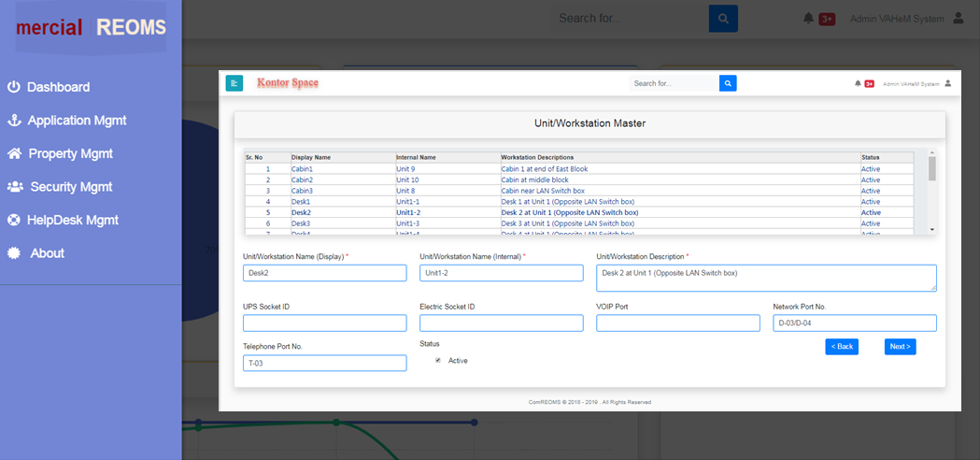980x460 pixels.
Task: Open HelpDesk Mgmt in sidebar
Action: 73,220
